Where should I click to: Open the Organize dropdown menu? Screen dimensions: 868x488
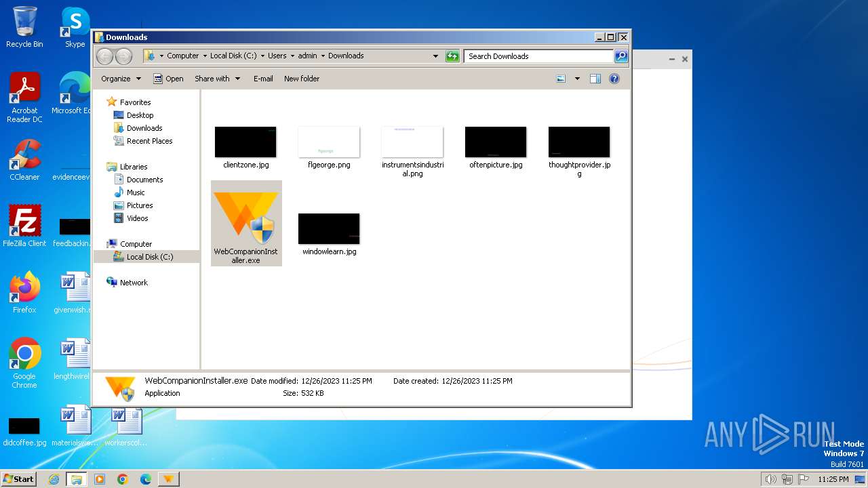pos(121,79)
